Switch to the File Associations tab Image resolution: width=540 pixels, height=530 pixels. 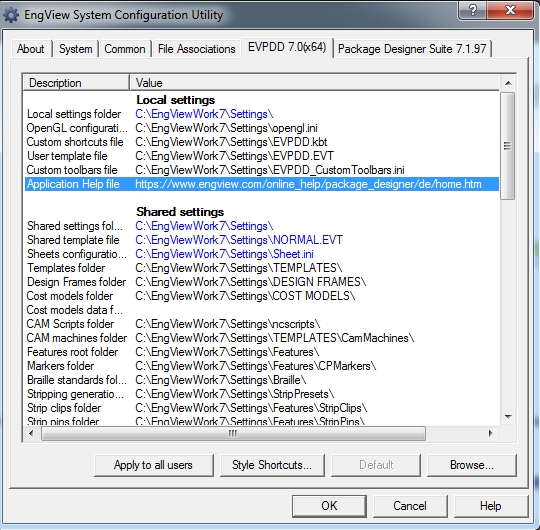click(x=197, y=49)
